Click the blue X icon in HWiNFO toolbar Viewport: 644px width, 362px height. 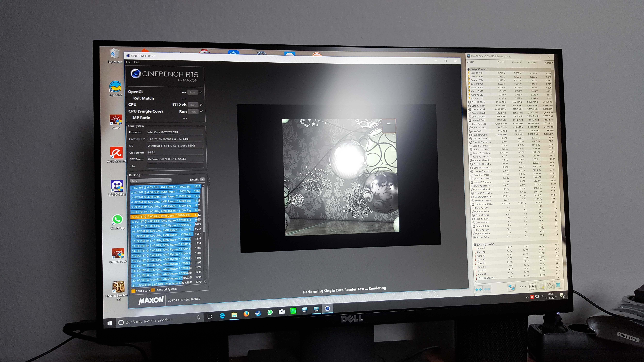pos(558,285)
